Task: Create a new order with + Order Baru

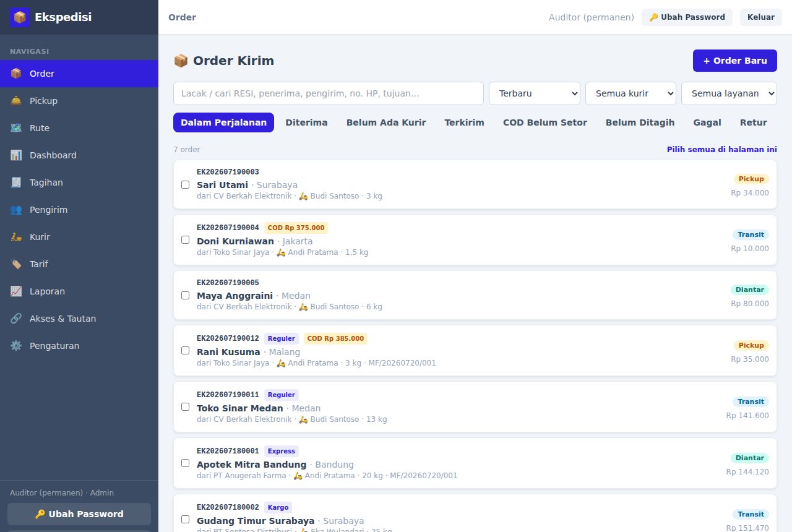Action: pos(735,61)
